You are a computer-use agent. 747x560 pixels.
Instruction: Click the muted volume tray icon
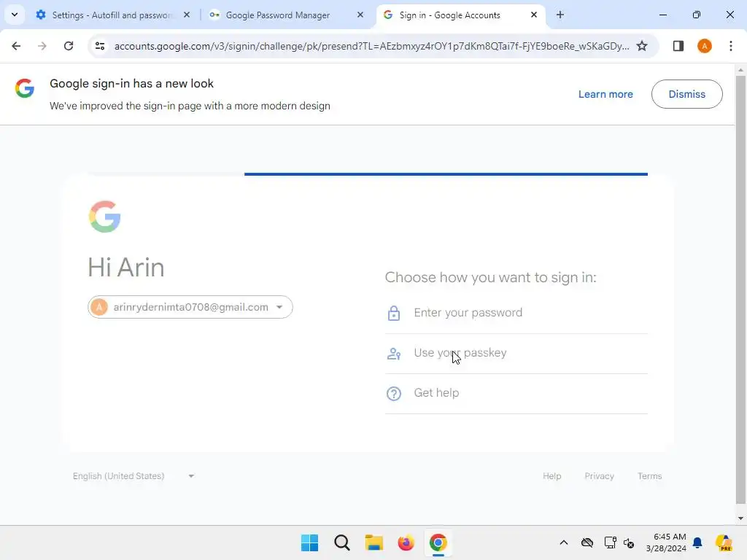tap(629, 542)
